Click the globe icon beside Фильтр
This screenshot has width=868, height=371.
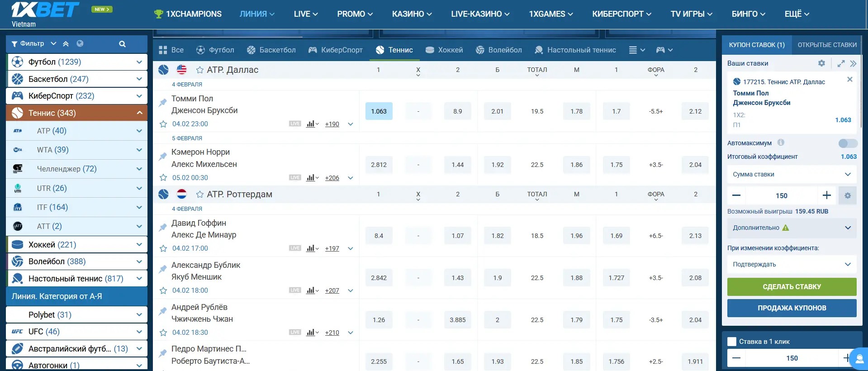pyautogui.click(x=80, y=44)
